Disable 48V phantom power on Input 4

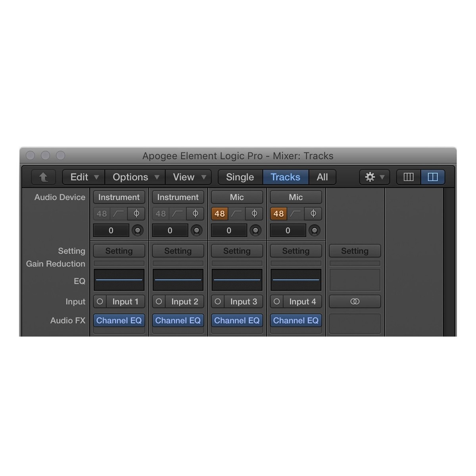[279, 214]
